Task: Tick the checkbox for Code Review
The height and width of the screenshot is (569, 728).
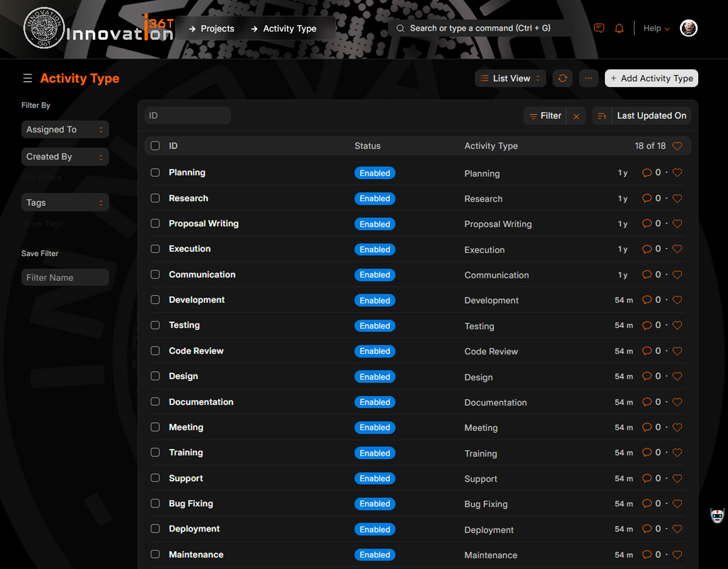Action: point(155,351)
